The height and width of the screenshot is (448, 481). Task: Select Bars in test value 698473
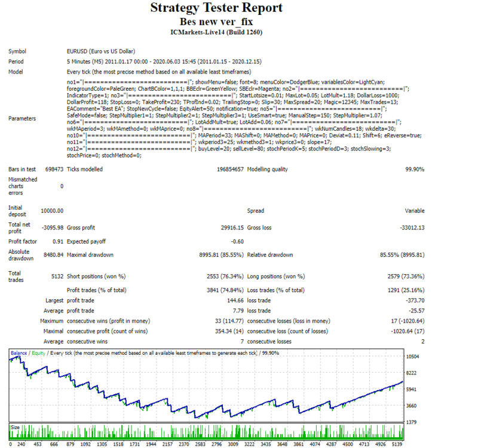pos(54,169)
